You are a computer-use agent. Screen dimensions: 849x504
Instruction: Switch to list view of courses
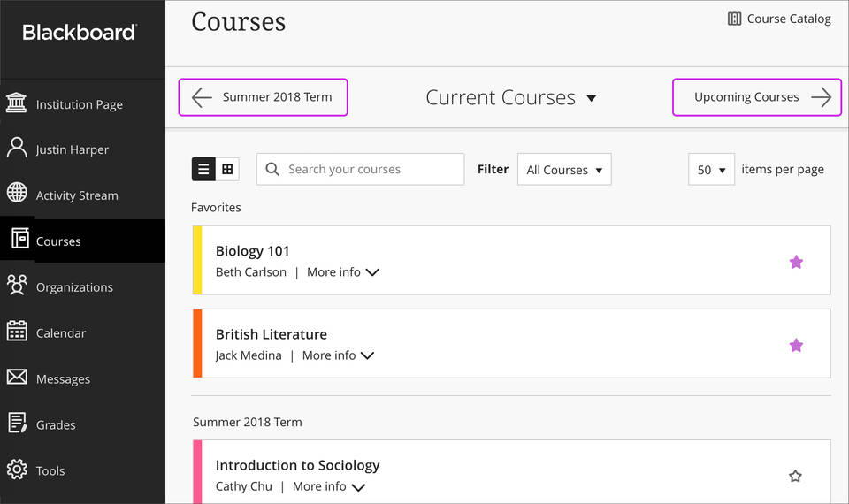(203, 169)
